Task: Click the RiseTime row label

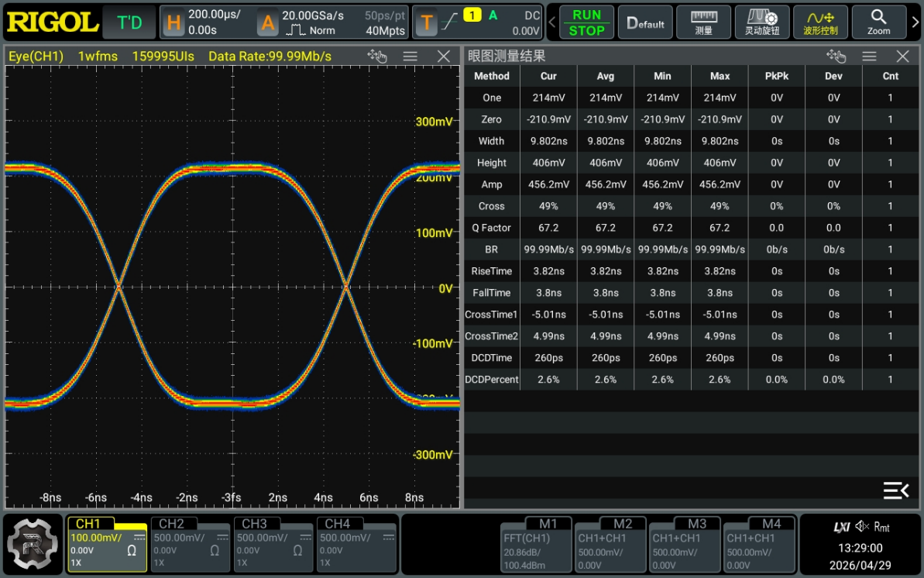Action: (492, 271)
